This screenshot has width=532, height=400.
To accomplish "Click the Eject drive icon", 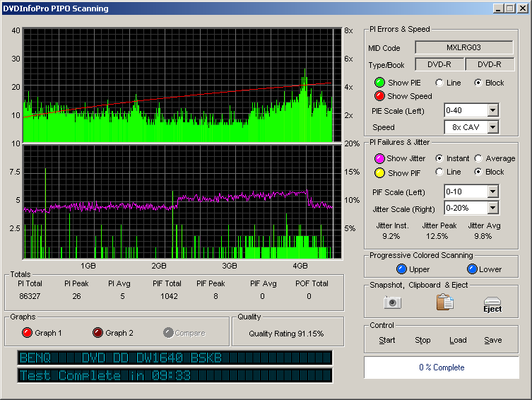I will [492, 304].
